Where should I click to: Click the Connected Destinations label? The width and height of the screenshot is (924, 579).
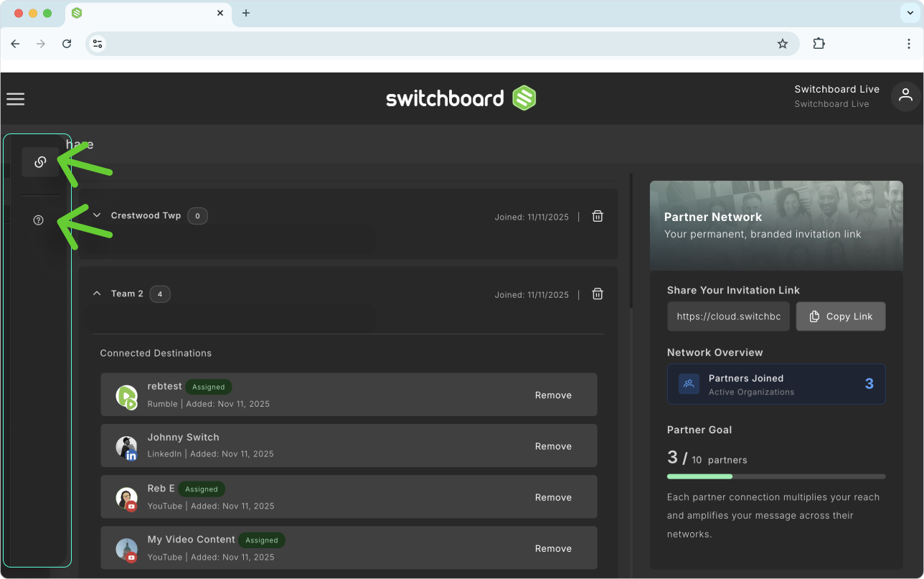click(156, 353)
